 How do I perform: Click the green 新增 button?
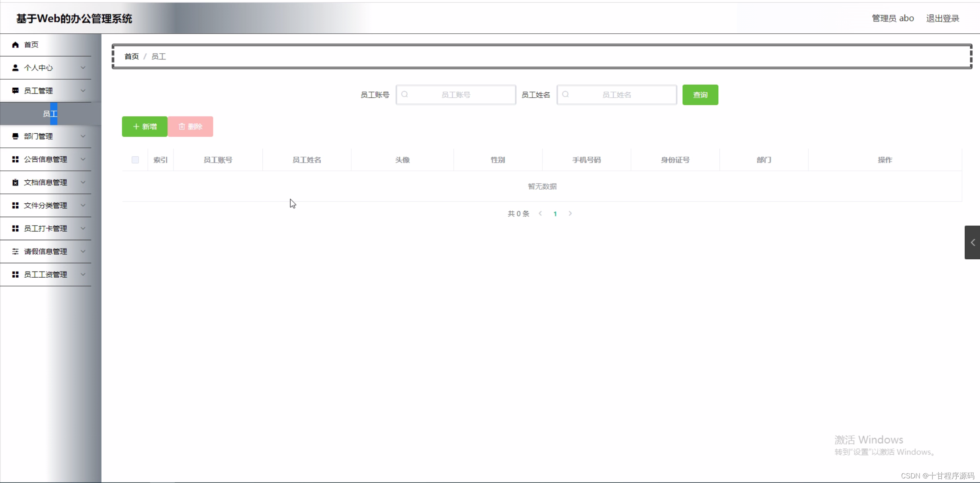pos(144,126)
